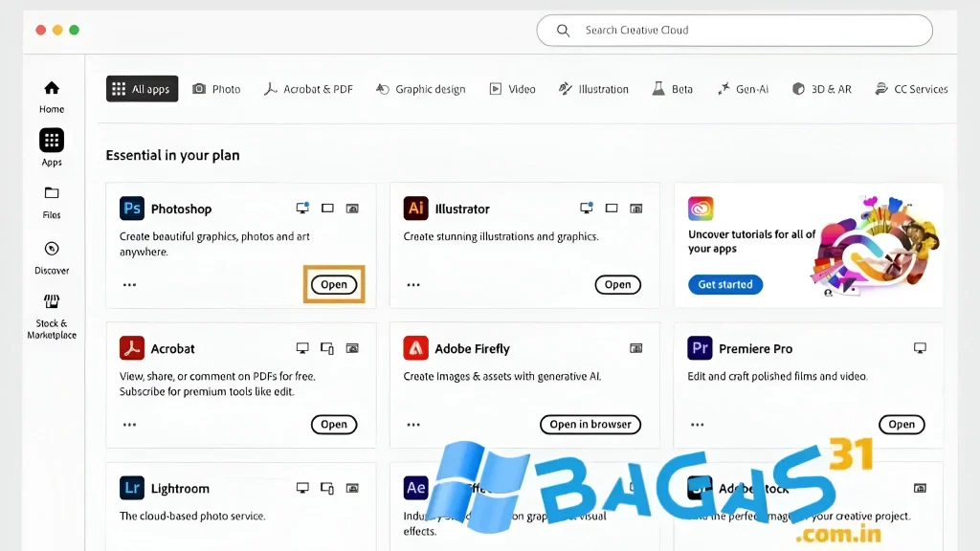Click Open in browser for Adobe Firefly
Viewport: 980px width, 551px height.
(590, 424)
